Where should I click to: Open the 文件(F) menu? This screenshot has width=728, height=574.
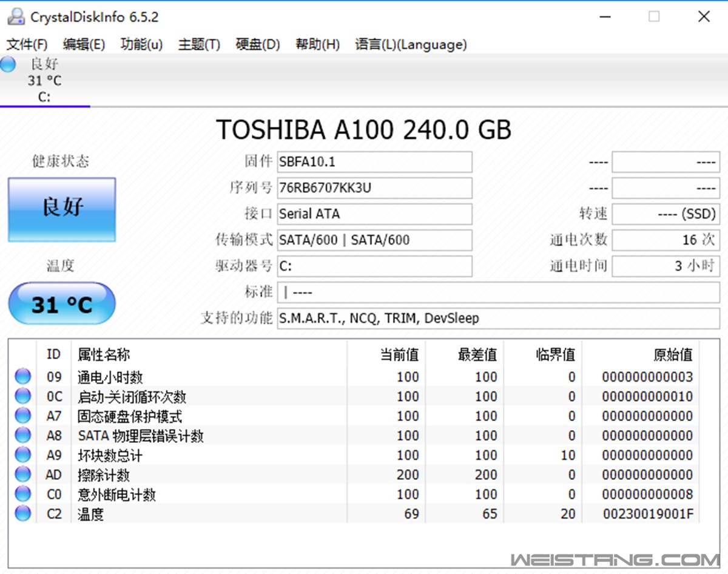click(27, 44)
